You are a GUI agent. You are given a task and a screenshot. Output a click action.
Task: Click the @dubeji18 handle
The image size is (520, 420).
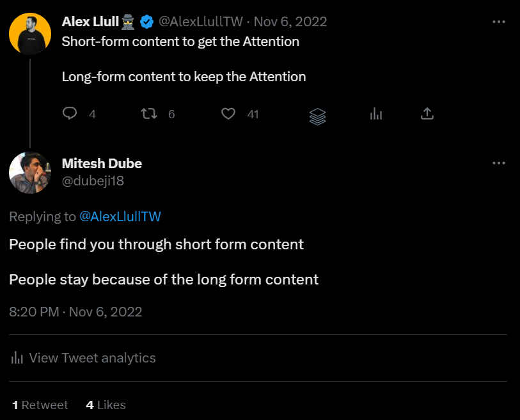tap(93, 181)
